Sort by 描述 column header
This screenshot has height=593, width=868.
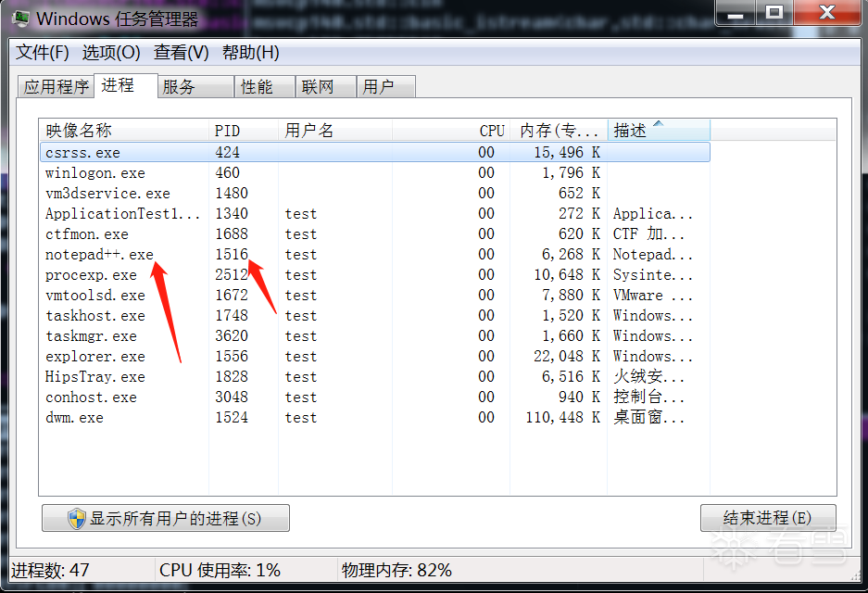pyautogui.click(x=659, y=131)
